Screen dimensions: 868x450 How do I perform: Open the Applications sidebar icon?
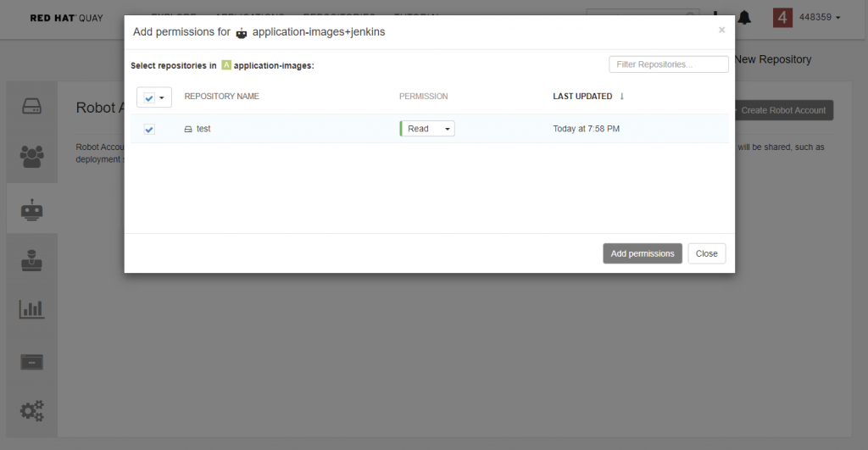(x=31, y=362)
